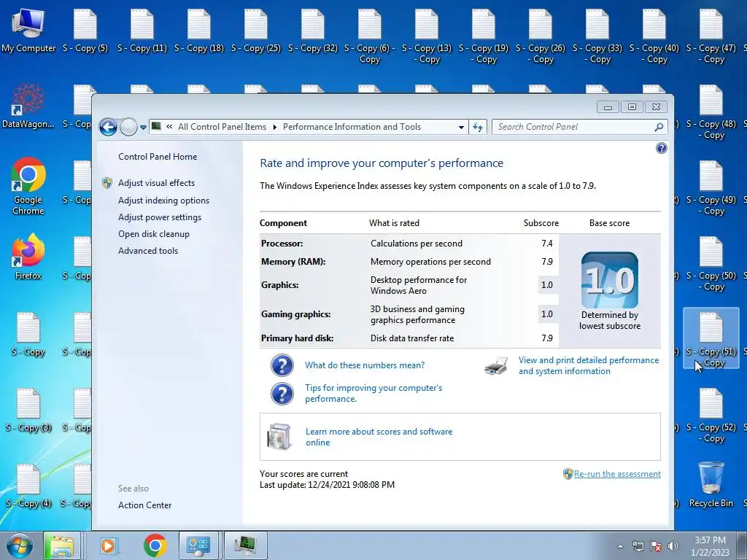Open Adjust power settings
The width and height of the screenshot is (747, 560).
point(160,217)
